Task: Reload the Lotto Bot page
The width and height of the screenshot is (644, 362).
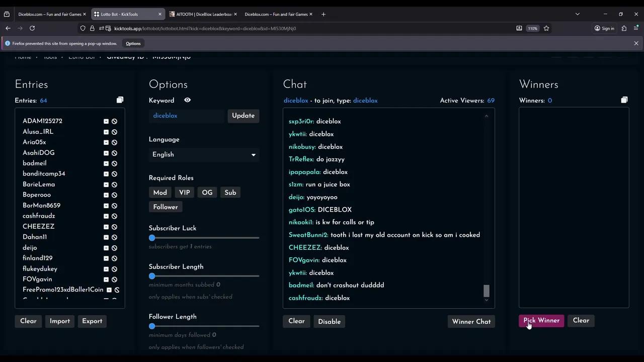Action: 32,28
